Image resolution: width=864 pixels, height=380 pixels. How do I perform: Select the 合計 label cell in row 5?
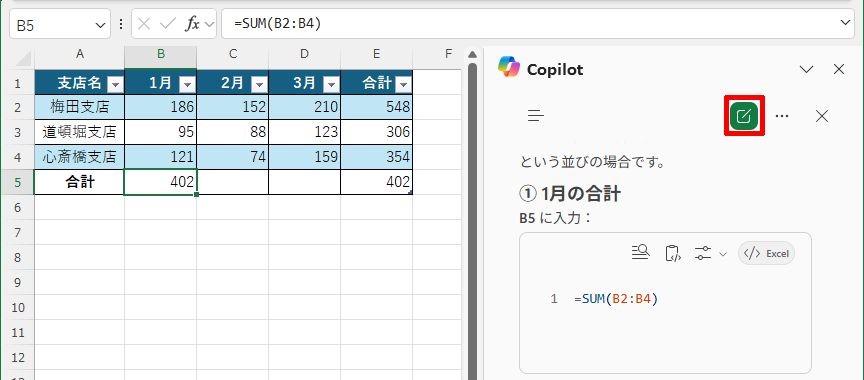coord(80,182)
